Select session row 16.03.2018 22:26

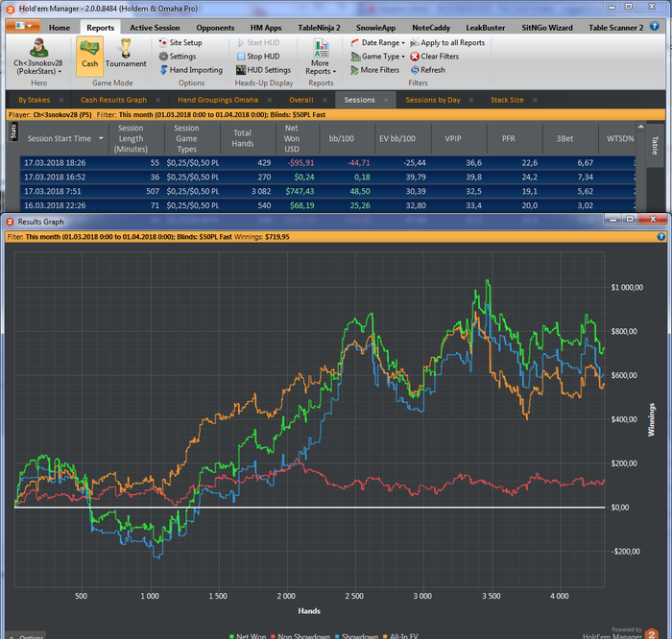pos(327,205)
